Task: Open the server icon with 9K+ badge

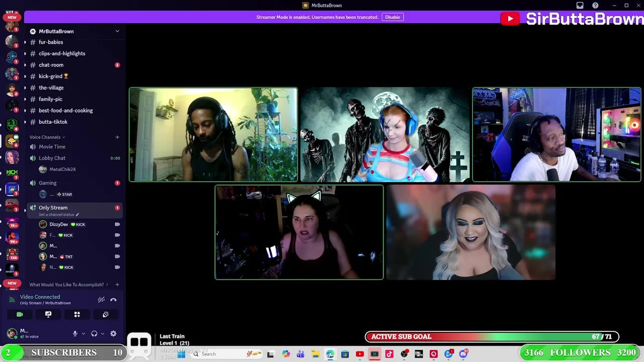Action: tap(12, 237)
